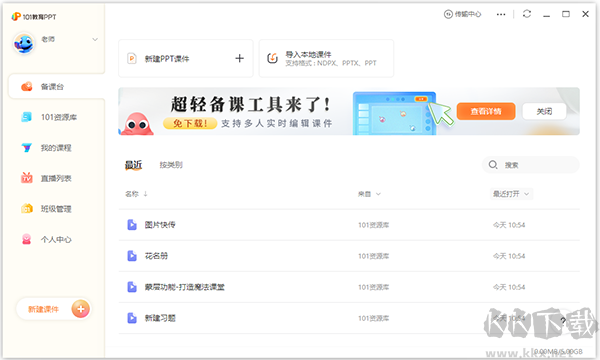Click the search magnifier icon
This screenshot has width=600, height=360.
(x=493, y=165)
